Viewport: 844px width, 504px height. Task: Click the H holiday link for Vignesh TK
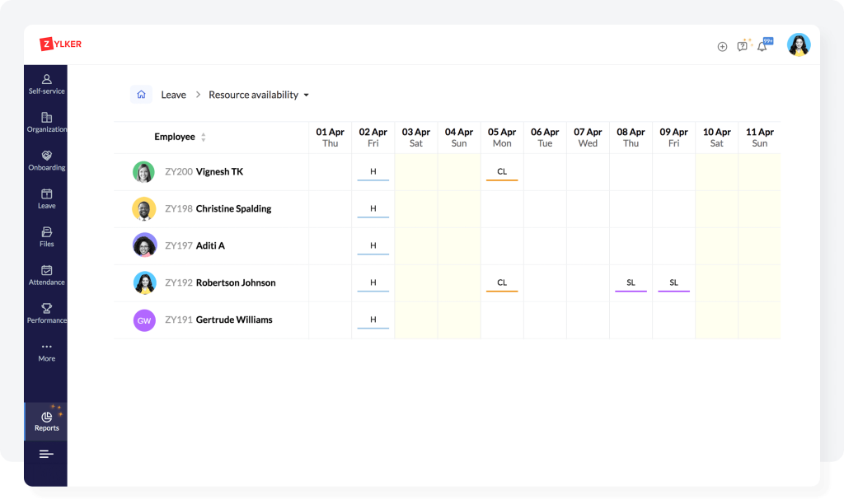point(373,171)
